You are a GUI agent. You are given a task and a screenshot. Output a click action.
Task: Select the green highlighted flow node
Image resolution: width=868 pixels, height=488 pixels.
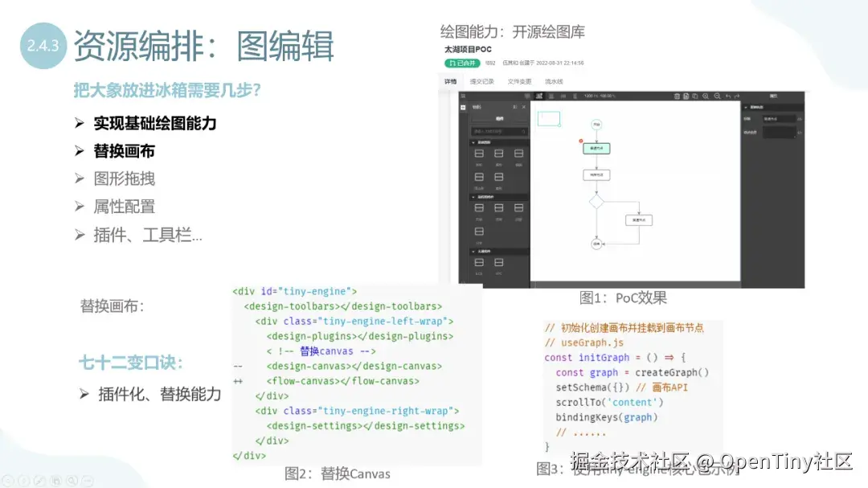click(x=596, y=148)
